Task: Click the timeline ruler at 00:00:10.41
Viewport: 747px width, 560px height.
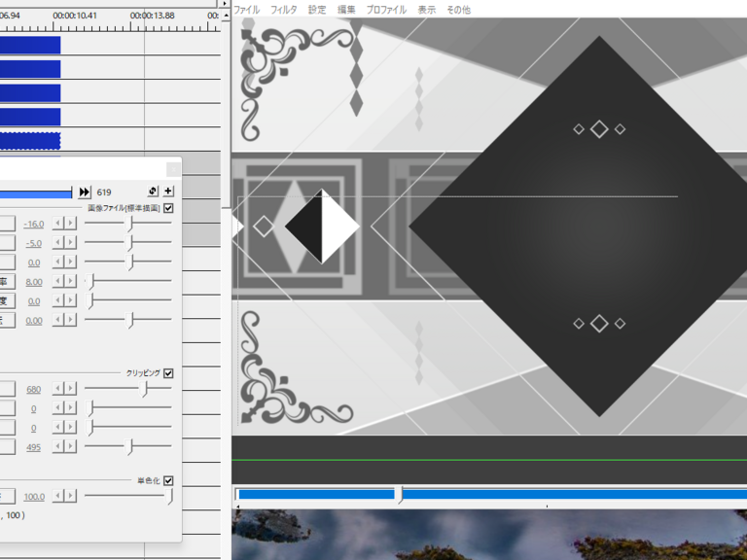Action: click(x=75, y=16)
